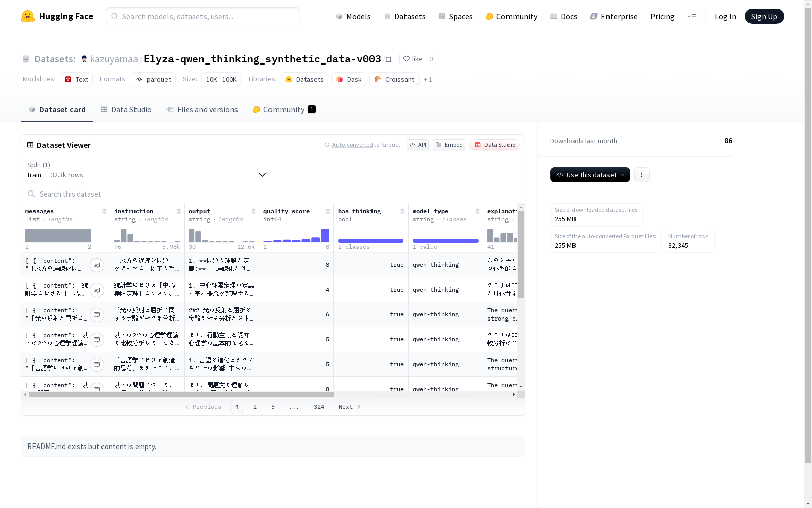The image size is (812, 508).
Task: Open the messages chat view in the 言語学における創 row
Action: click(x=97, y=365)
